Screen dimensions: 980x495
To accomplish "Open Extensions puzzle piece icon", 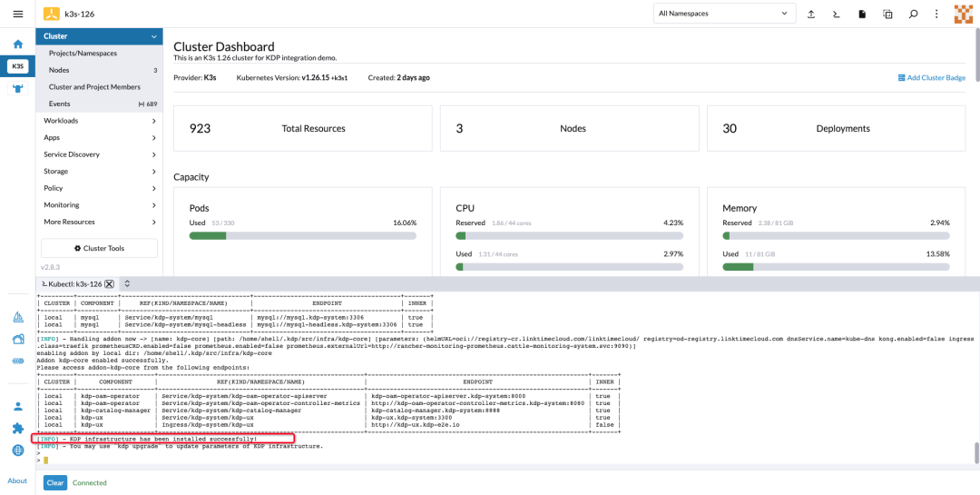I will click(18, 428).
